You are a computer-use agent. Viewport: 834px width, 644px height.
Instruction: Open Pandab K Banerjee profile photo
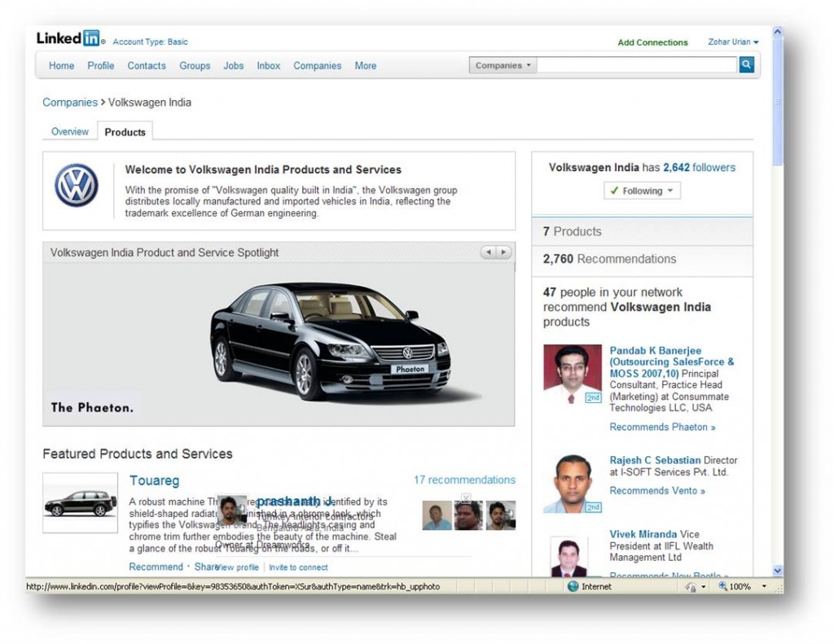tap(573, 375)
